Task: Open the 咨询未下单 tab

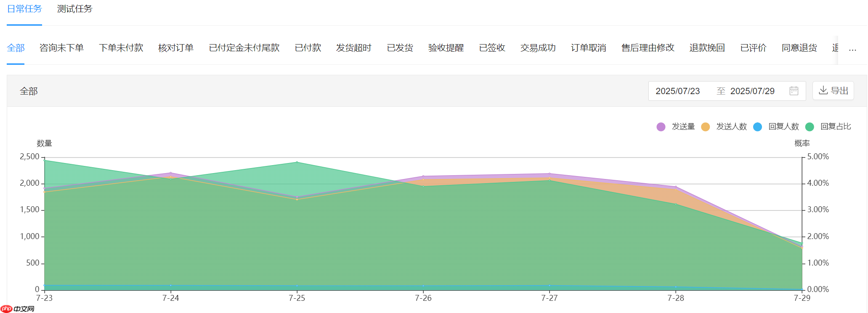Action: (61, 48)
